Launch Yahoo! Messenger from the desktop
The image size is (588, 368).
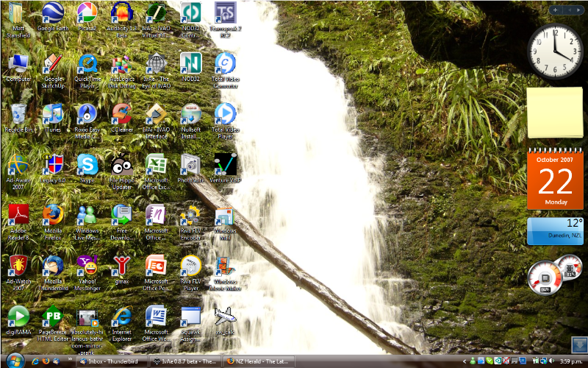[87, 266]
